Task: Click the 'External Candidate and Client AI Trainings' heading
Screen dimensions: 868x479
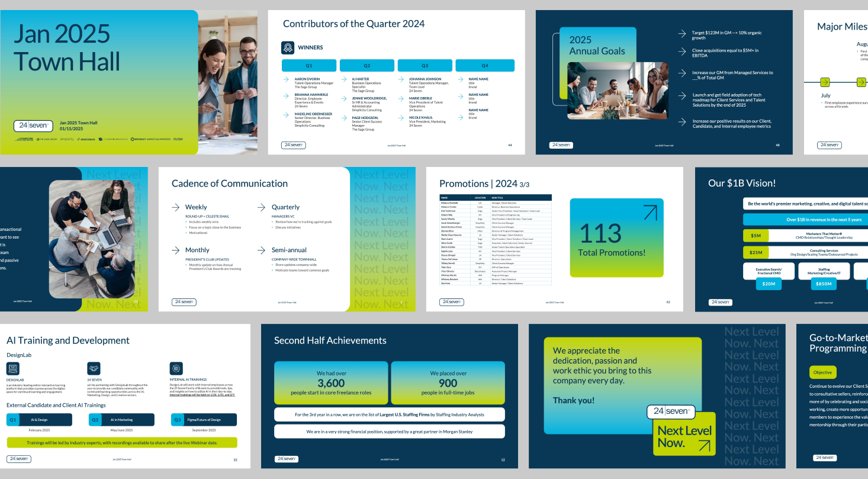Action: pos(56,405)
